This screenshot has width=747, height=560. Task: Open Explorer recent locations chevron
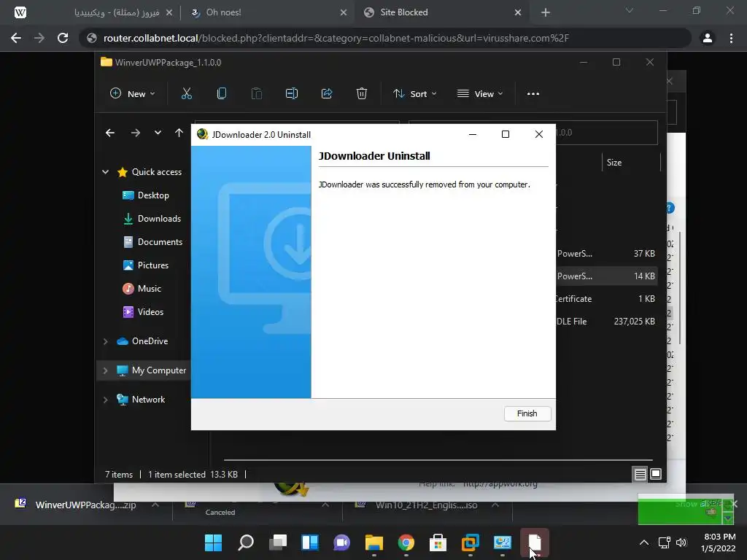158,133
